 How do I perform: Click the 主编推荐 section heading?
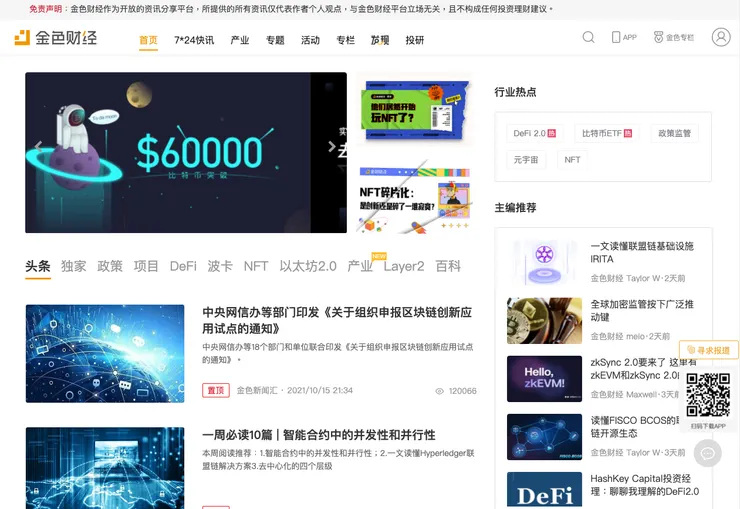pyautogui.click(x=515, y=208)
